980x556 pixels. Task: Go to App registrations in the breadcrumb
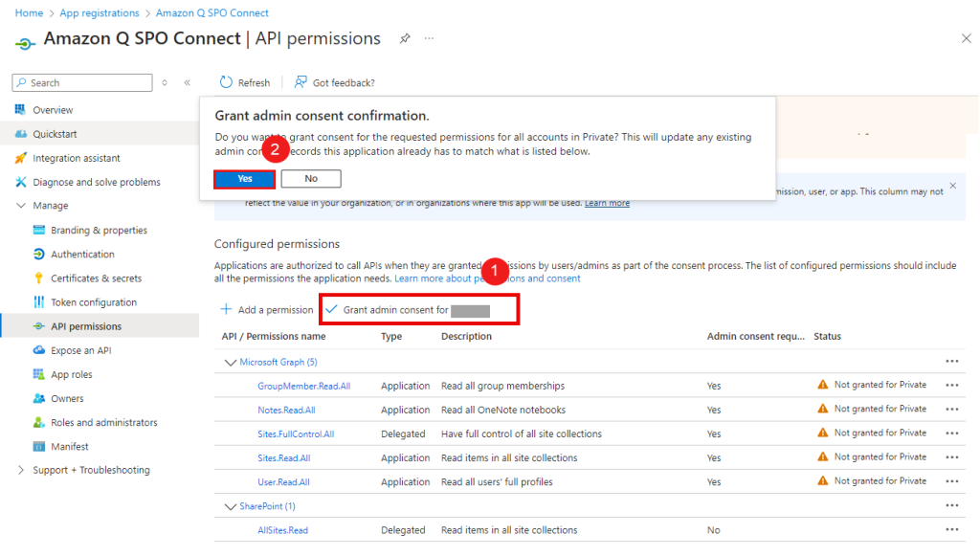(100, 13)
